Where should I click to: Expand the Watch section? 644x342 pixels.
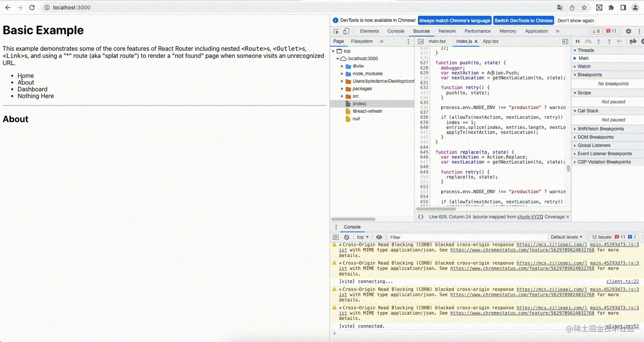(x=607, y=66)
